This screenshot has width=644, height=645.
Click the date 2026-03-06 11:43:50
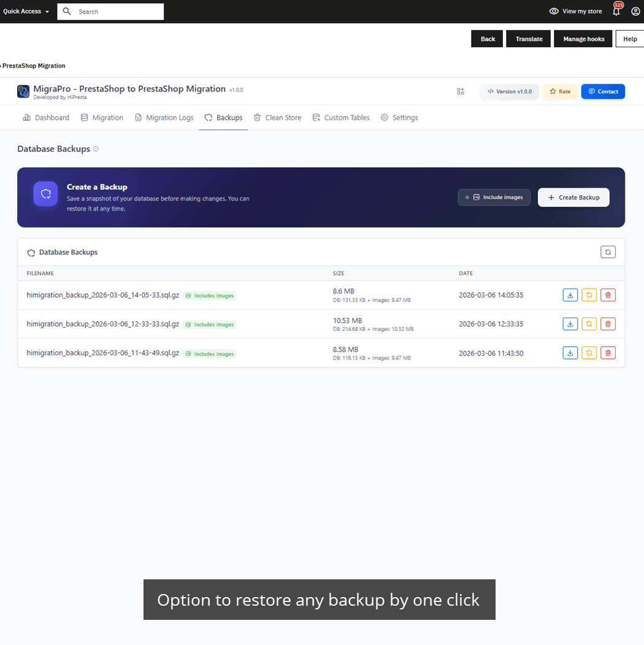point(491,353)
